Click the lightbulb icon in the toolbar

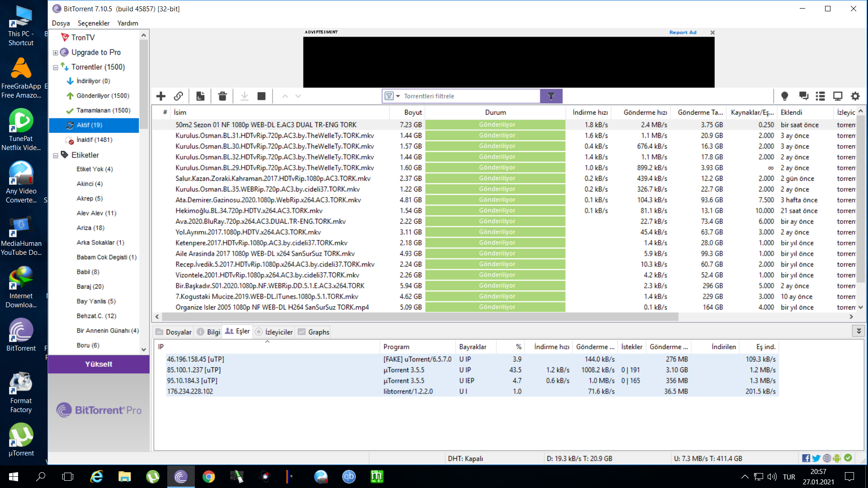pos(784,96)
